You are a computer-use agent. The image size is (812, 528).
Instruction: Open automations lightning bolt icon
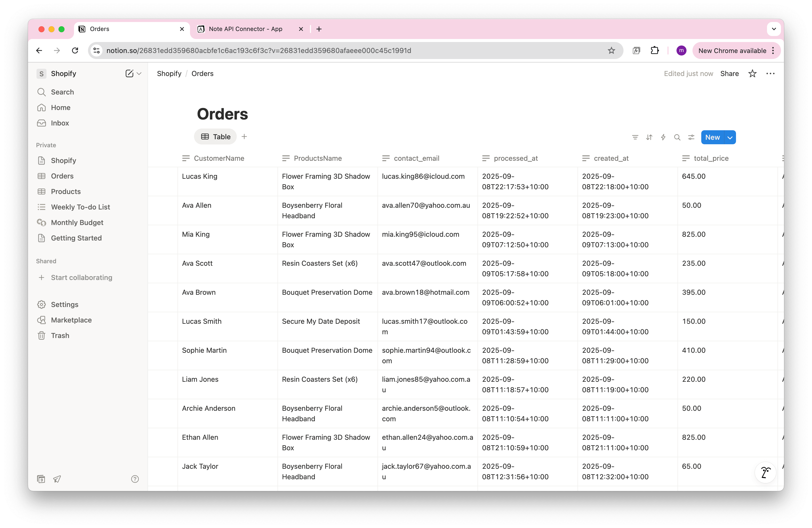tap(663, 137)
